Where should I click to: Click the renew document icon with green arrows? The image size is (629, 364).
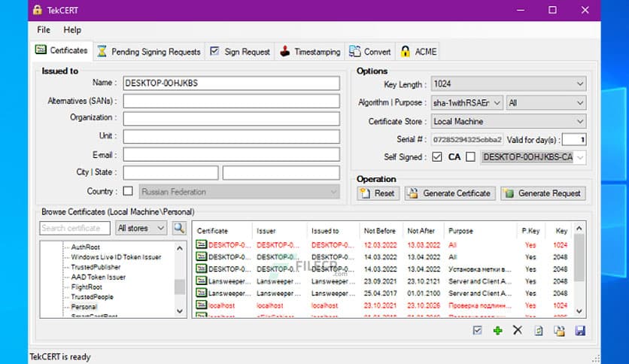tap(539, 331)
